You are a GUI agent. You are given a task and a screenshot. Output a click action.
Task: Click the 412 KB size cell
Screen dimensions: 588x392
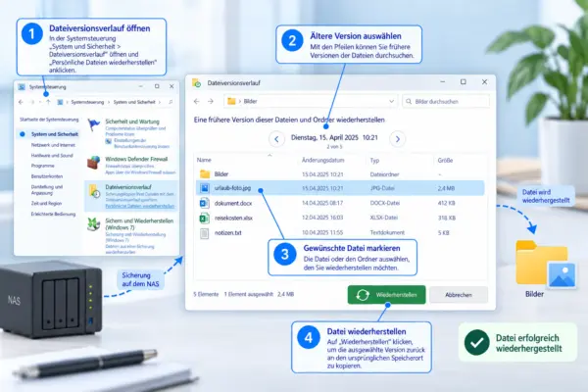(x=446, y=203)
